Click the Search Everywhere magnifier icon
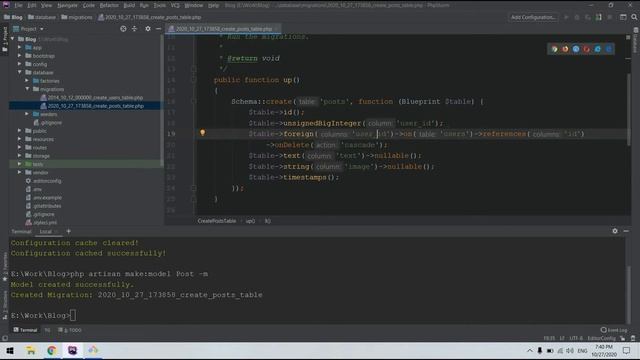Viewport: 640px width, 360px height. pyautogui.click(x=634, y=17)
